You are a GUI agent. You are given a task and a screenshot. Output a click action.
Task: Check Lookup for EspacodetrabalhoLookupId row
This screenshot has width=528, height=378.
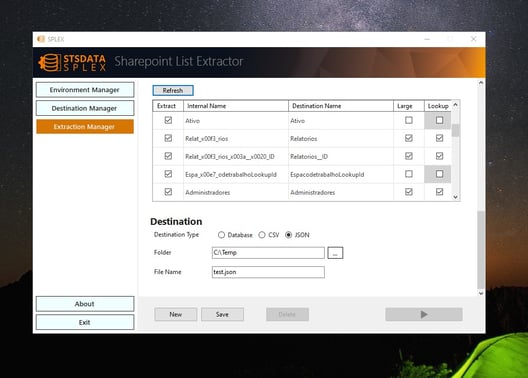coord(439,174)
